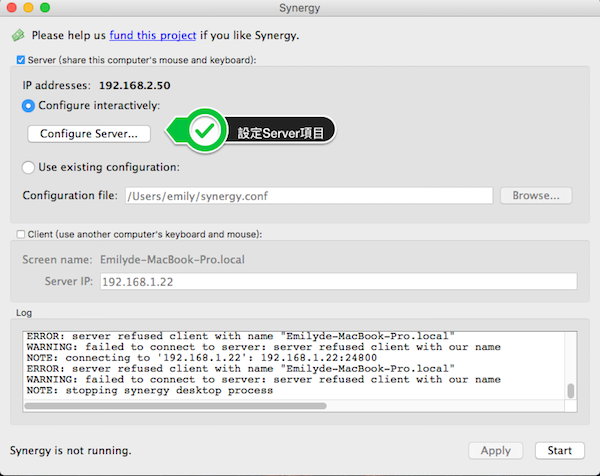Uncheck the Server share checkbox
This screenshot has height=476, width=600.
coord(21,60)
